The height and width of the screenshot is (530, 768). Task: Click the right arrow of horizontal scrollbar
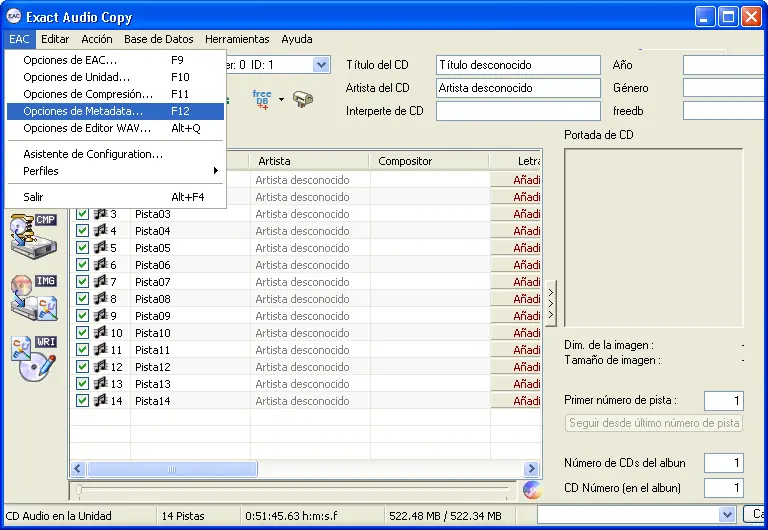coord(531,469)
